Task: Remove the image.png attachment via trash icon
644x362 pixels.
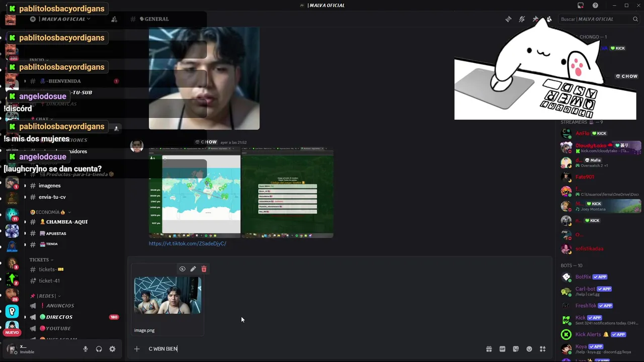Action: pyautogui.click(x=204, y=269)
